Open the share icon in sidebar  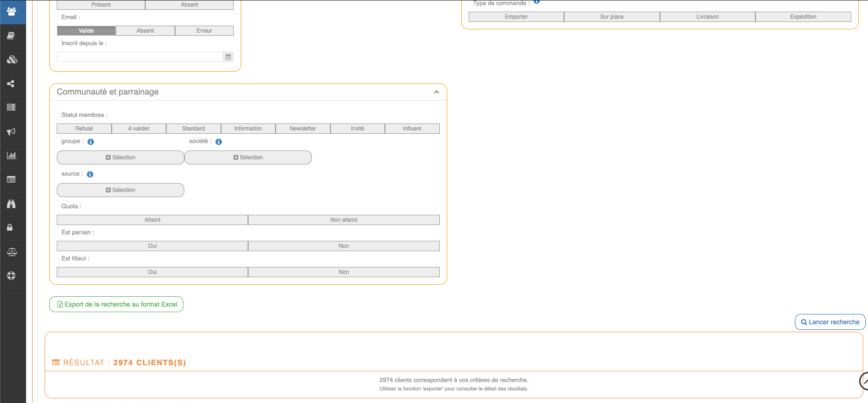tap(11, 84)
